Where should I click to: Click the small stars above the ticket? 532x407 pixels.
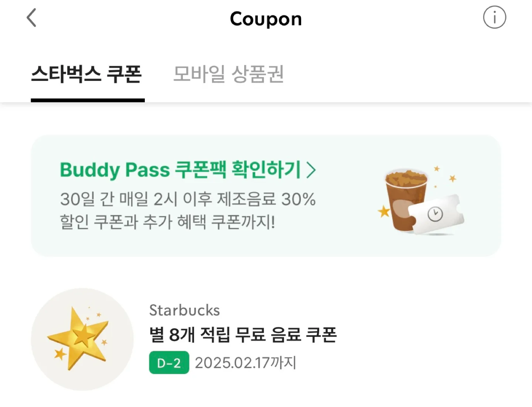tap(445, 176)
